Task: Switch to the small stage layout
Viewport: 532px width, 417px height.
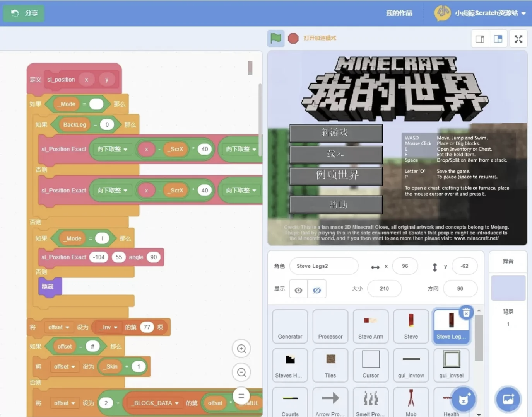Action: tap(480, 39)
